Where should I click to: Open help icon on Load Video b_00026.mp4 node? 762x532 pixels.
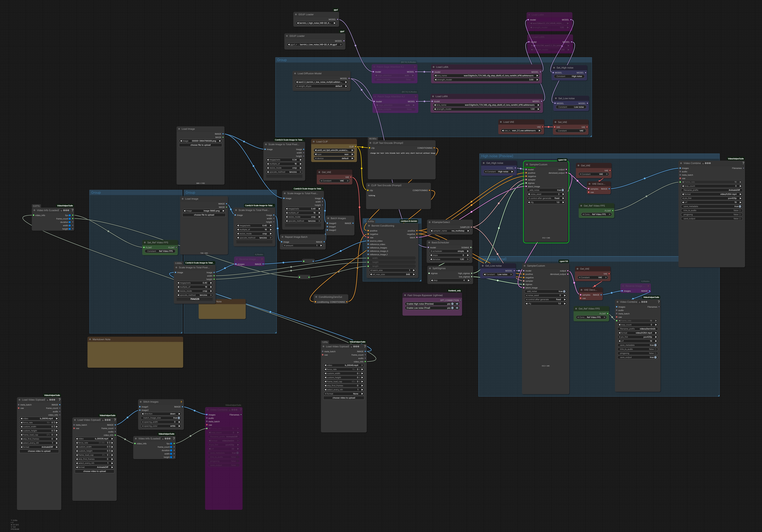[x=115, y=420]
